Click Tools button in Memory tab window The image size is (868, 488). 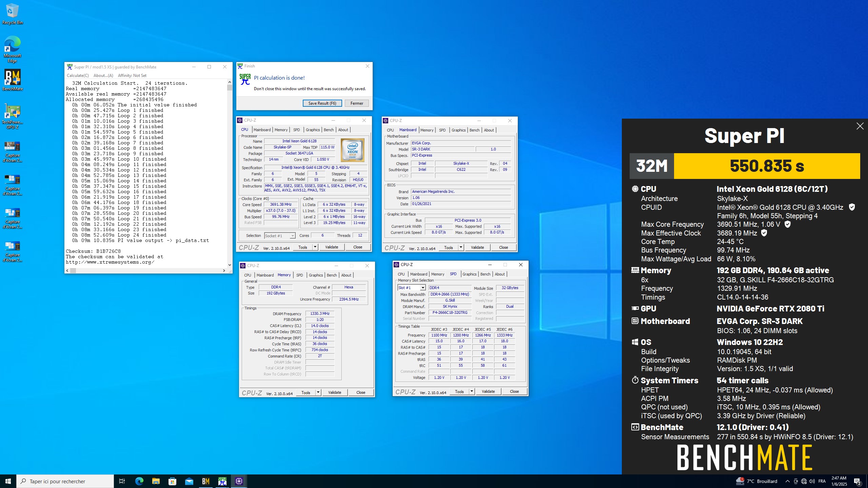(x=306, y=392)
